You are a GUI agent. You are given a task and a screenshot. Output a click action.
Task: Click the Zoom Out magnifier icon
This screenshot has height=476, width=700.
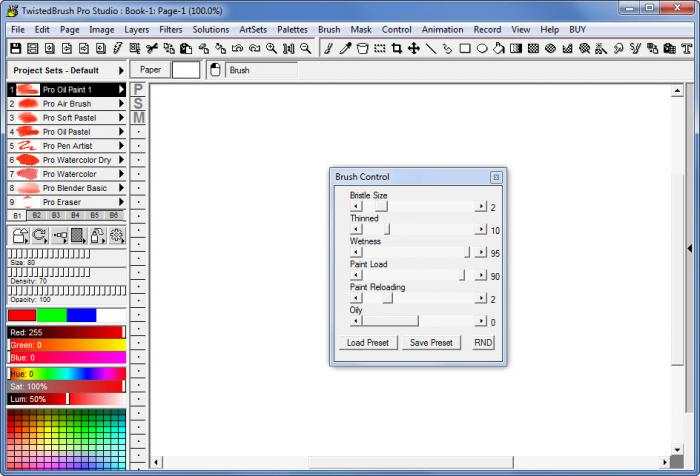coord(306,48)
